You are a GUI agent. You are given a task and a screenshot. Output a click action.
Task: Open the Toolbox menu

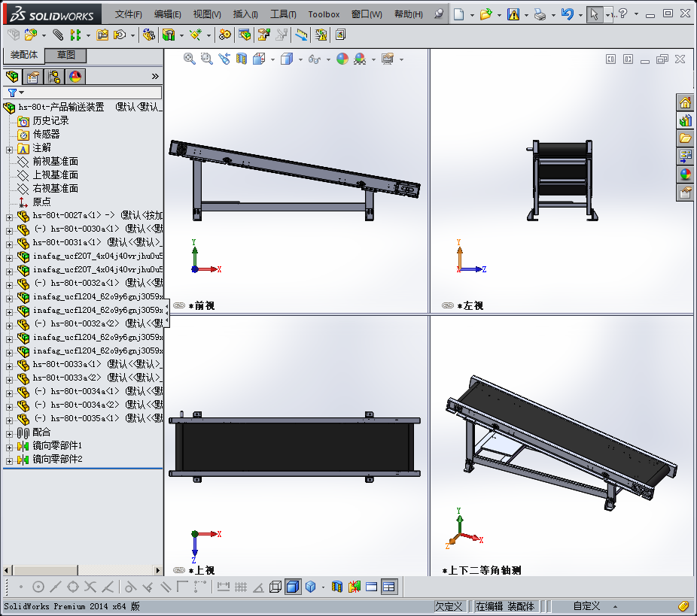tap(324, 14)
